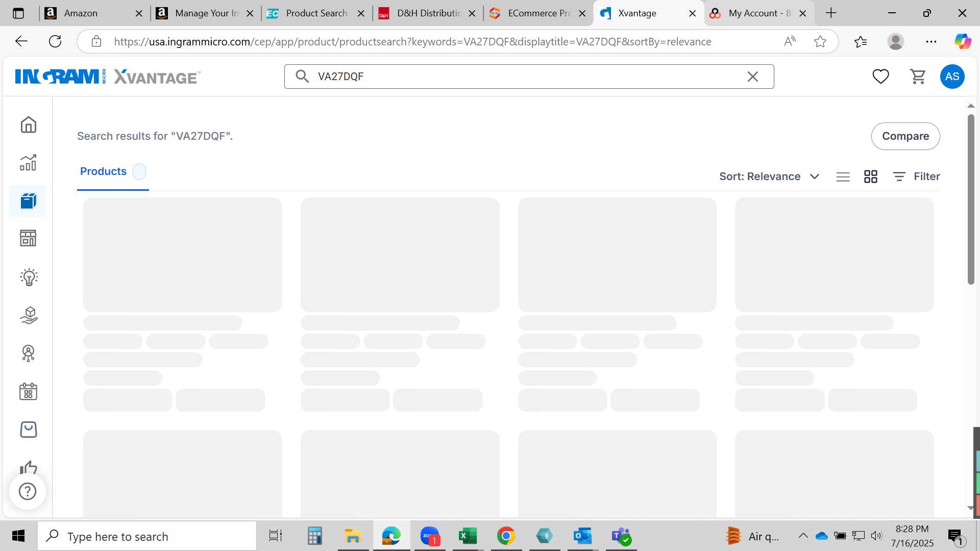
Task: Expand the Sort: Relevance dropdown
Action: [x=769, y=177]
